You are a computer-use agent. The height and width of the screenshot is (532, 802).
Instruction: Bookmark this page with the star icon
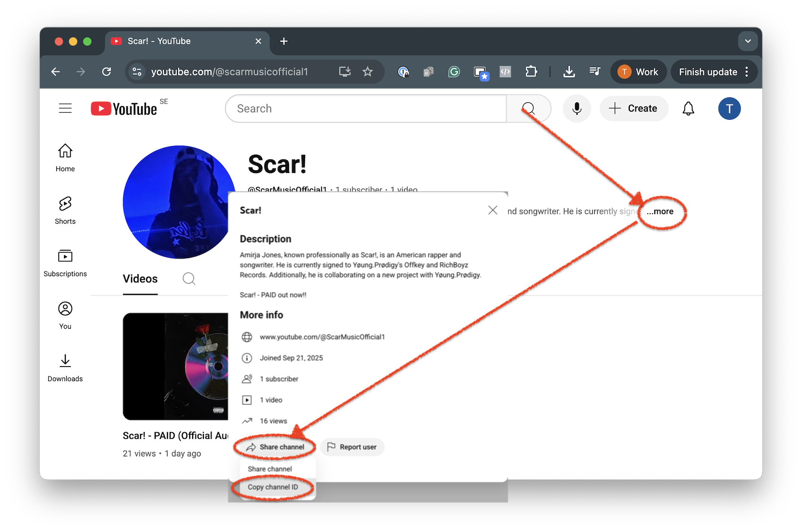(x=368, y=72)
